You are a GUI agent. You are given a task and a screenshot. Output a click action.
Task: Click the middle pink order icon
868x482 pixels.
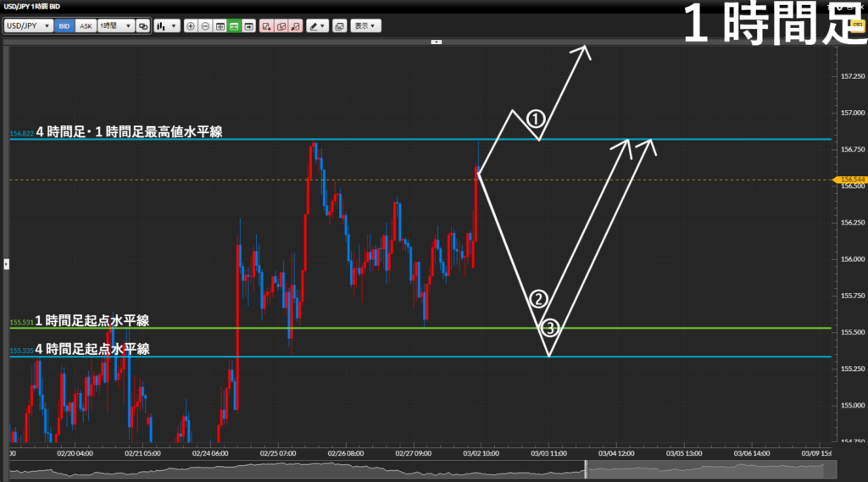[x=281, y=26]
